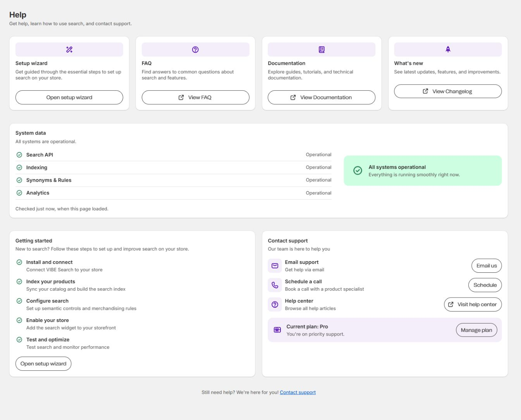Click the phone icon for Schedule a call
This screenshot has height=420, width=521.
[275, 285]
